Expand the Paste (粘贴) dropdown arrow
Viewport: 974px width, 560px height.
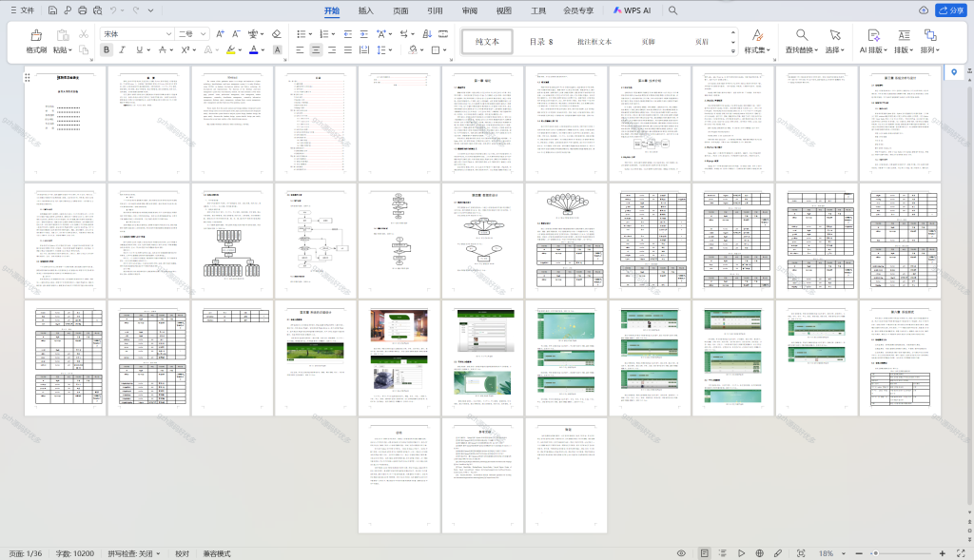coord(70,50)
